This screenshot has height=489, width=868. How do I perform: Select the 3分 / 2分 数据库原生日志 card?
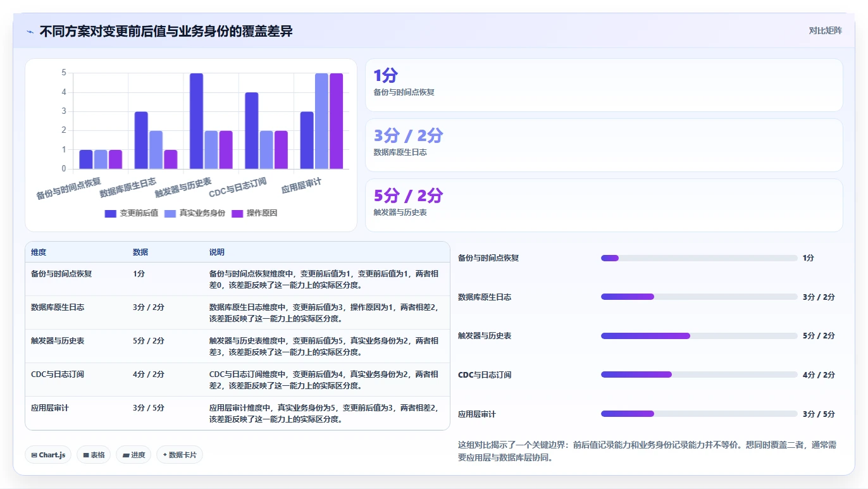(604, 145)
